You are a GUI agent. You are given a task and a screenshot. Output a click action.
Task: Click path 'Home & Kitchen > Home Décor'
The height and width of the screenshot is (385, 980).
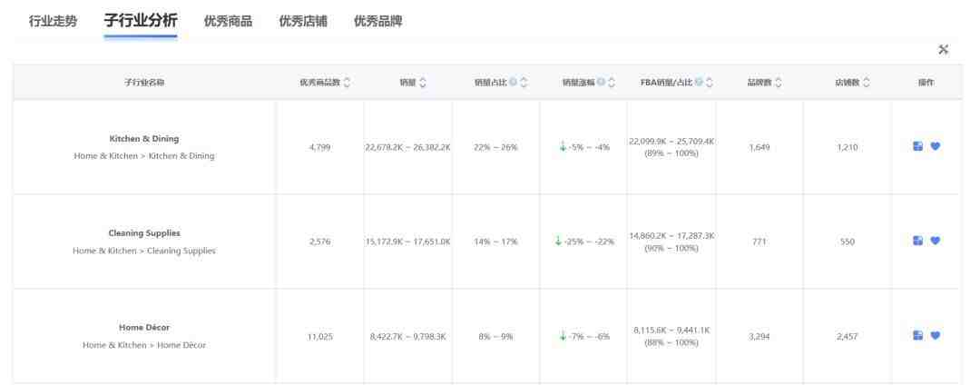143,345
